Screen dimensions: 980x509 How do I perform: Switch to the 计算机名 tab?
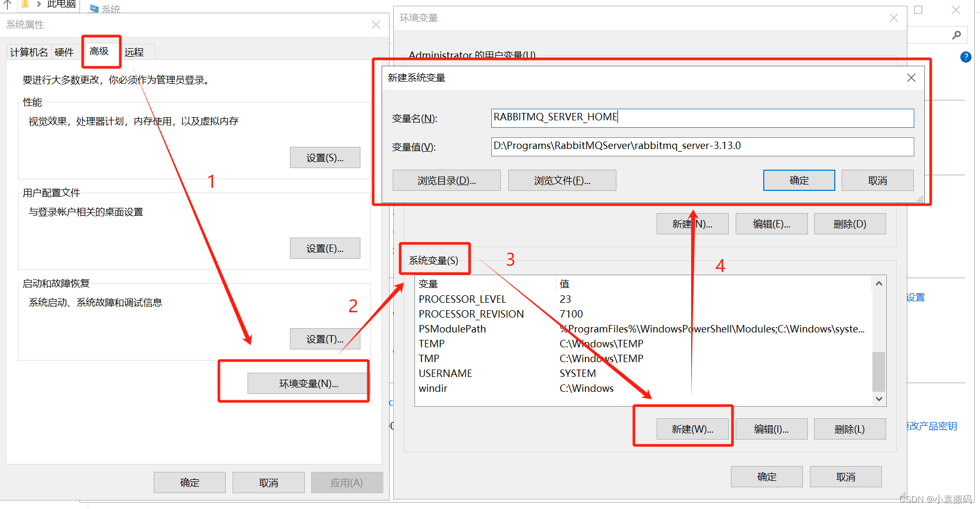(29, 52)
